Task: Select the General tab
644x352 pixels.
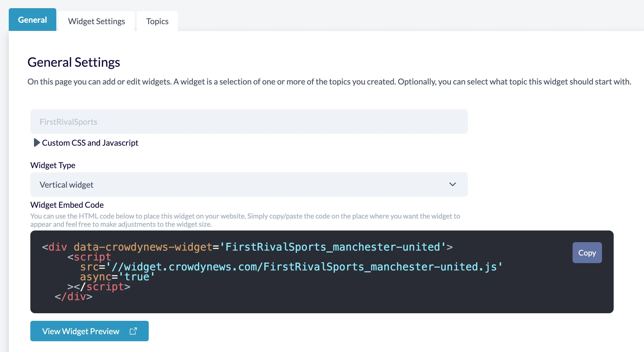Action: [x=32, y=20]
